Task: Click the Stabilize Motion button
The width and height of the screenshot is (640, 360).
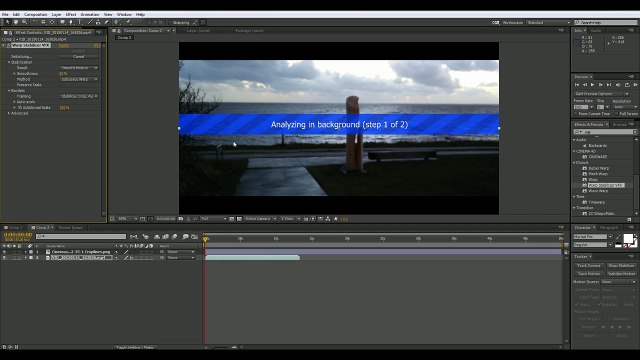Action: (x=621, y=273)
